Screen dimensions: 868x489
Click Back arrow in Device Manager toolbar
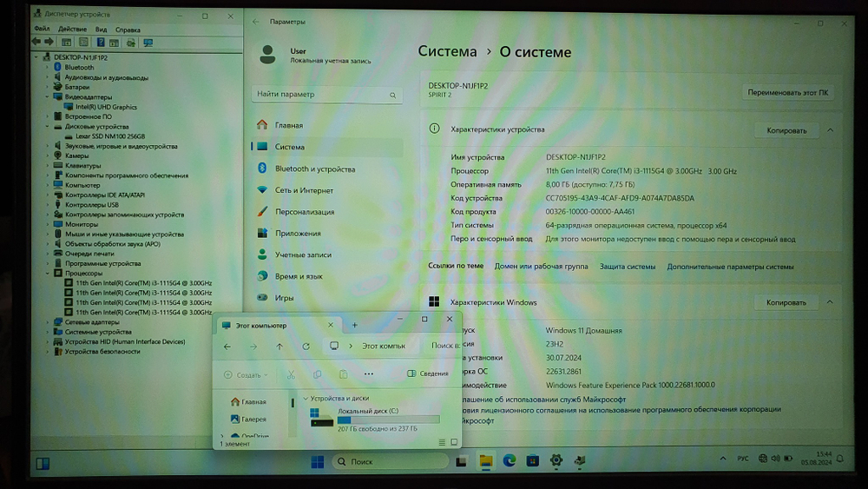pyautogui.click(x=36, y=42)
